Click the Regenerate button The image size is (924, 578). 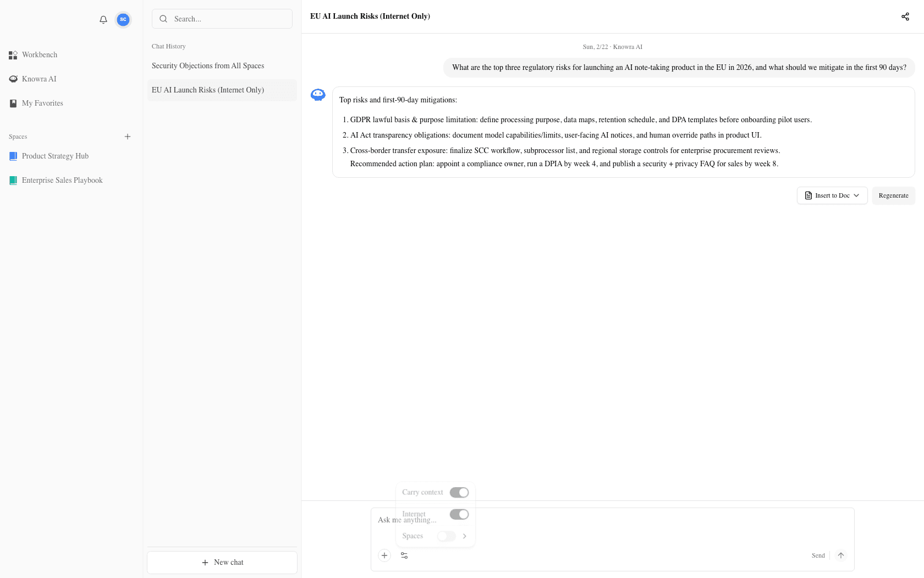pyautogui.click(x=893, y=195)
